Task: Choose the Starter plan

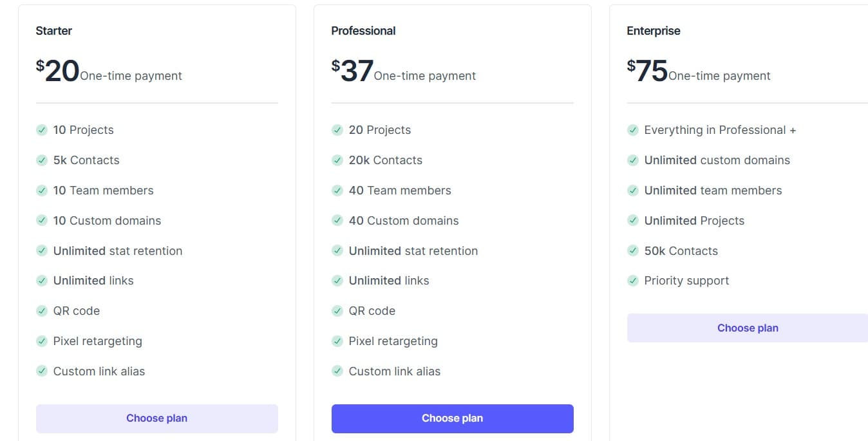Action: (x=156, y=418)
